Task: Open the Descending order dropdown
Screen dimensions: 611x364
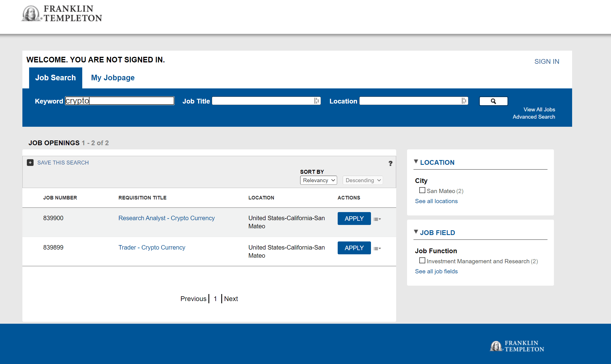Action: coord(363,180)
